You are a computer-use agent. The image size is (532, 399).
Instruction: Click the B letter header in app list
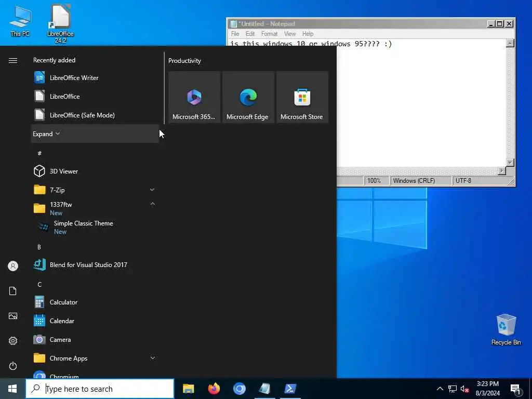coord(39,247)
